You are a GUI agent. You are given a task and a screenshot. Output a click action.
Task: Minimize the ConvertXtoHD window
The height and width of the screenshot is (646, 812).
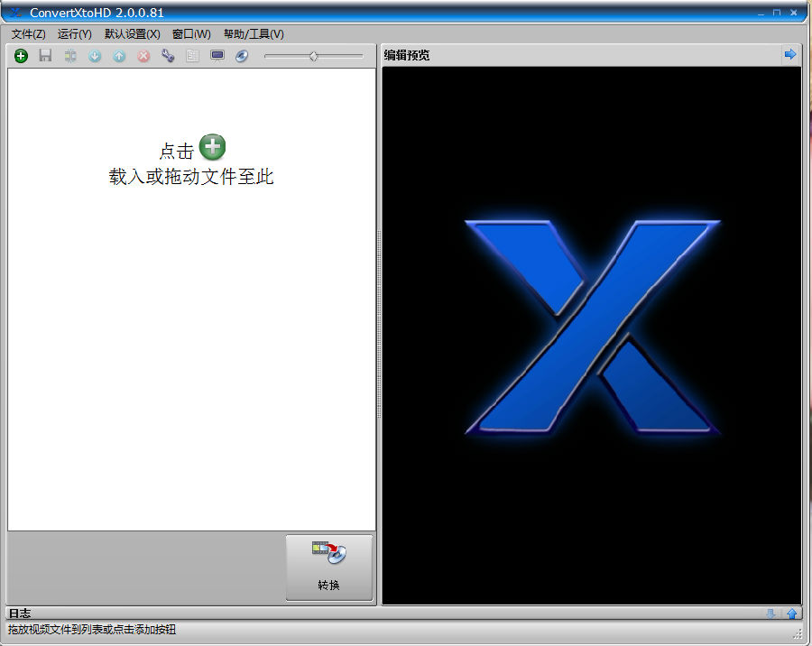coord(761,13)
